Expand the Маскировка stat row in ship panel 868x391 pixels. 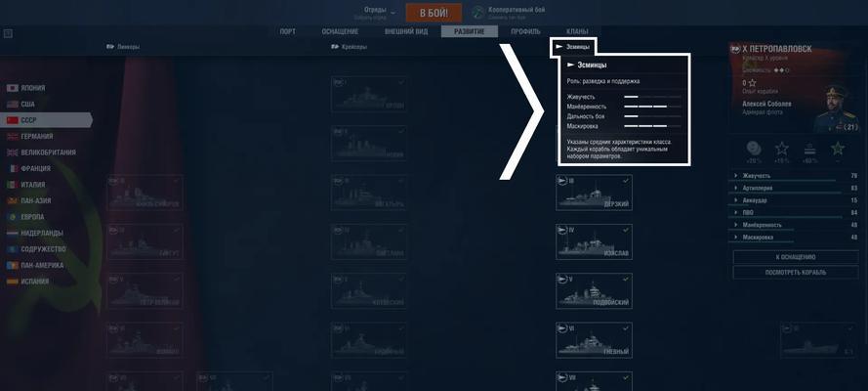(795, 237)
